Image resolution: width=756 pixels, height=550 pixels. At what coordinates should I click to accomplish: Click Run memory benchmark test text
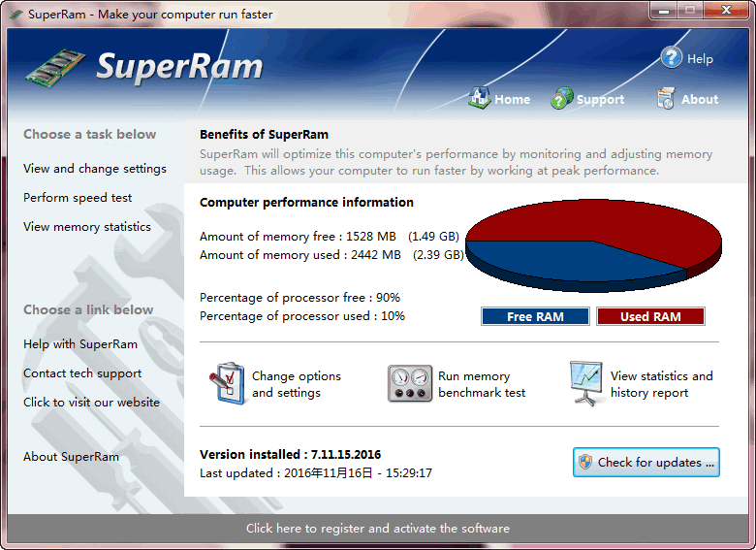click(x=482, y=384)
